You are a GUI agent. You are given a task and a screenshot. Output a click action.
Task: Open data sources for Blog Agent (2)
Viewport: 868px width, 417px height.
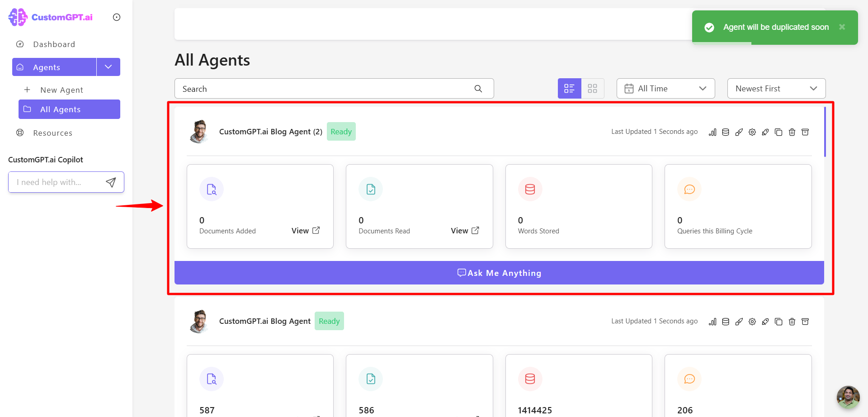(726, 132)
